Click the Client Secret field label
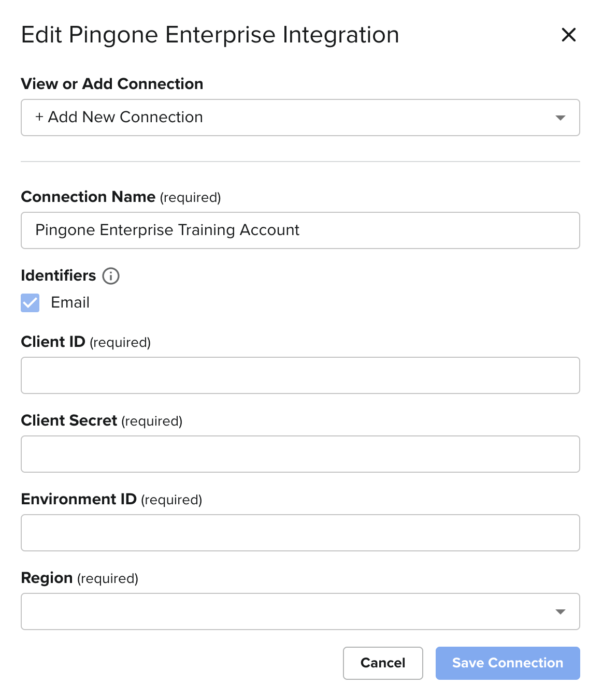The width and height of the screenshot is (603, 700). [69, 420]
